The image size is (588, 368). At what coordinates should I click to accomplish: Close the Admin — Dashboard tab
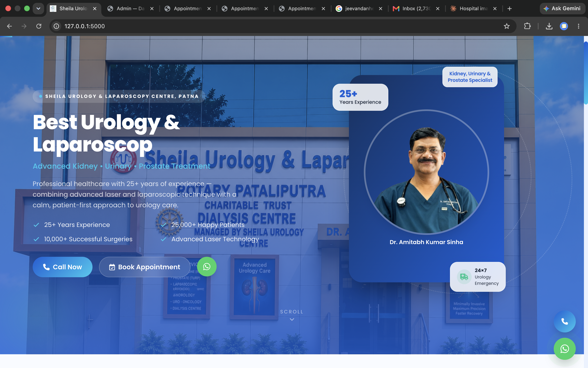tap(152, 9)
